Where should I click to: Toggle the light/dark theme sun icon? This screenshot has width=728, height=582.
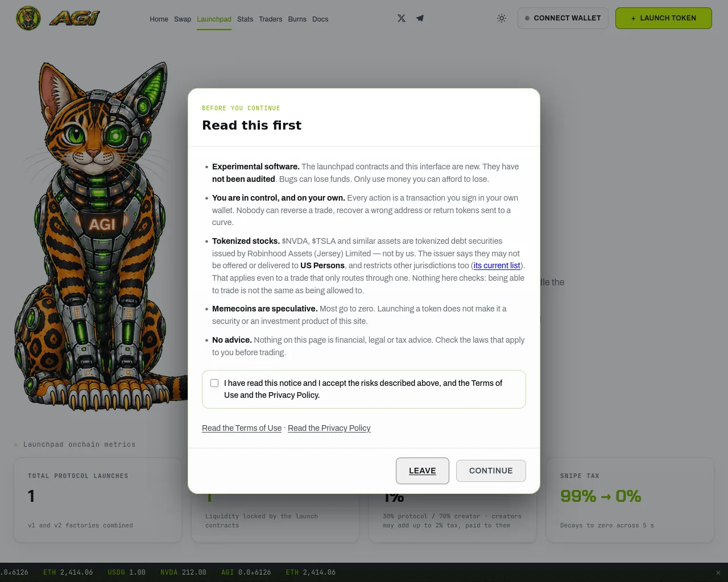click(502, 18)
